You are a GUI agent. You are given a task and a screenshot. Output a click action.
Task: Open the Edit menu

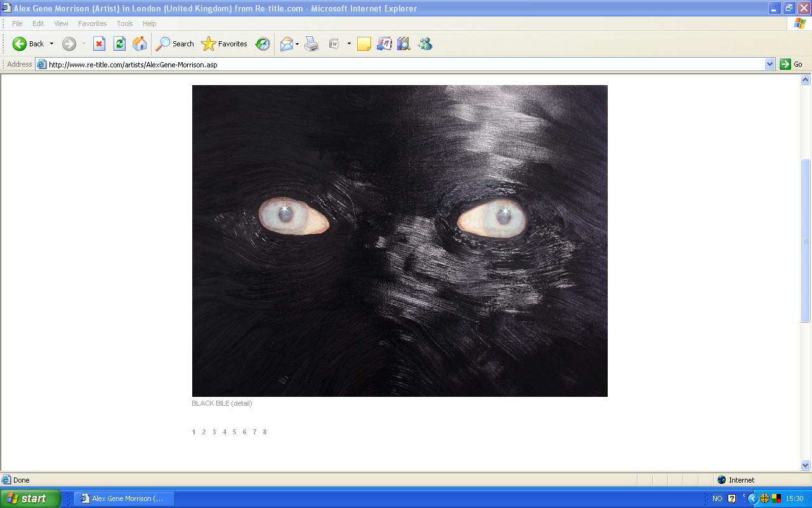tap(38, 23)
